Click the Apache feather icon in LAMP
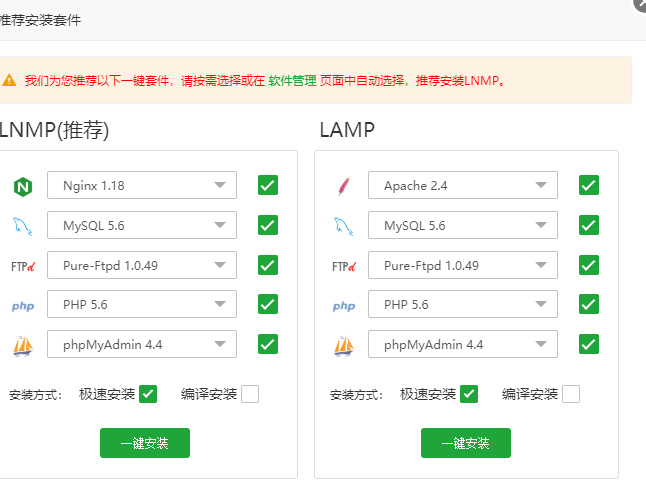 [344, 186]
